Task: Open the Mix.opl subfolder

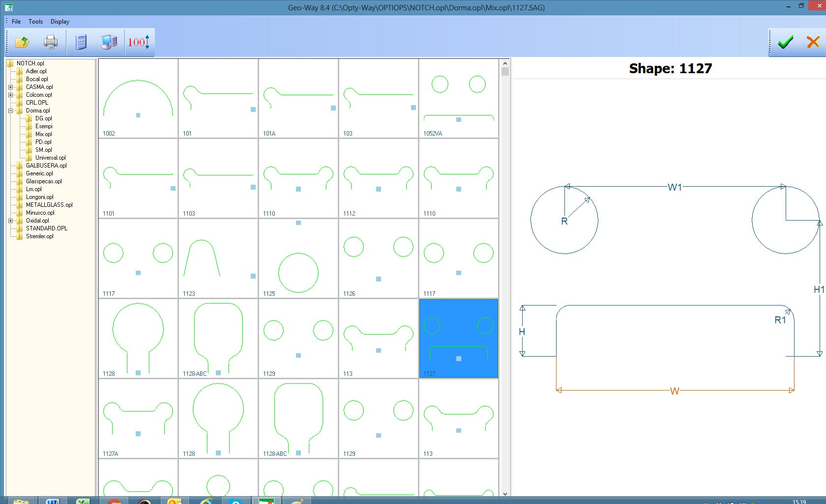Action: [43, 134]
